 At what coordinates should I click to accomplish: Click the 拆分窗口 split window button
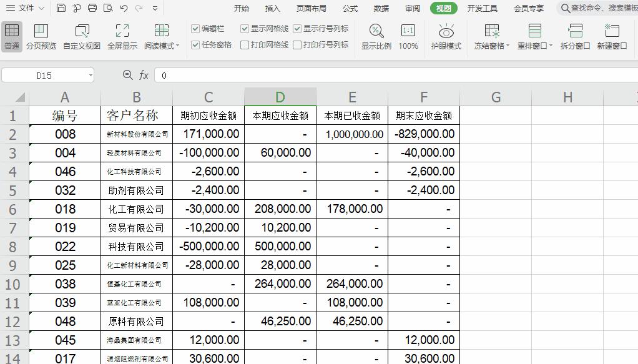click(x=574, y=37)
